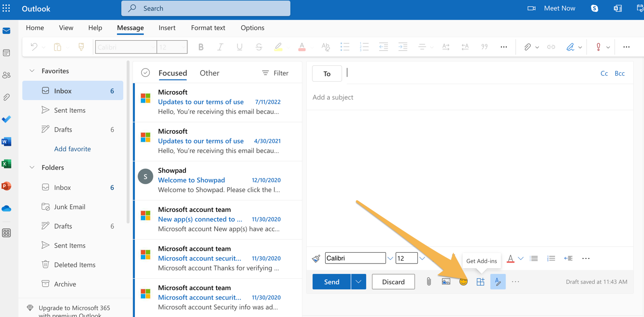The image size is (644, 317).
Task: Expand attach file dropdown arrow in ribbon
Action: pos(537,47)
